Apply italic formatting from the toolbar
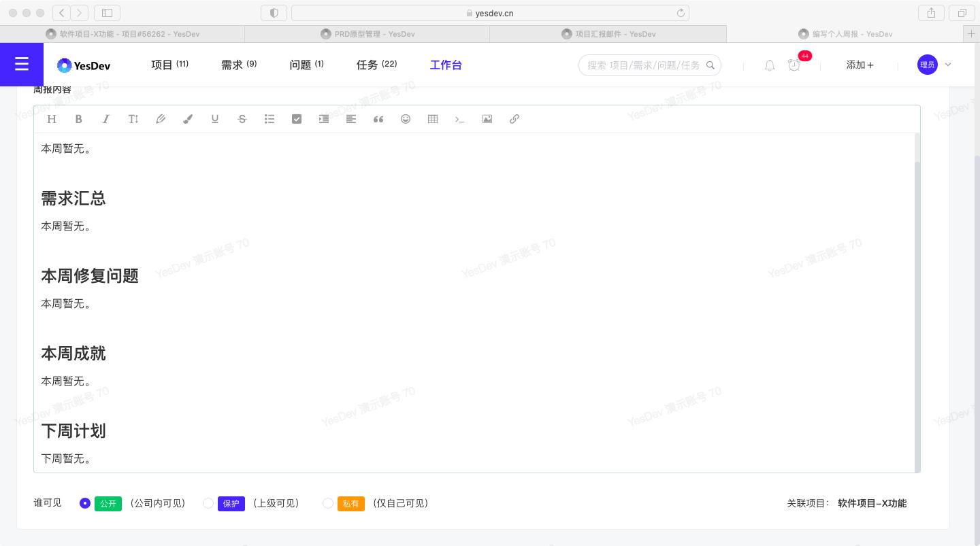This screenshot has height=546, width=980. click(x=106, y=119)
